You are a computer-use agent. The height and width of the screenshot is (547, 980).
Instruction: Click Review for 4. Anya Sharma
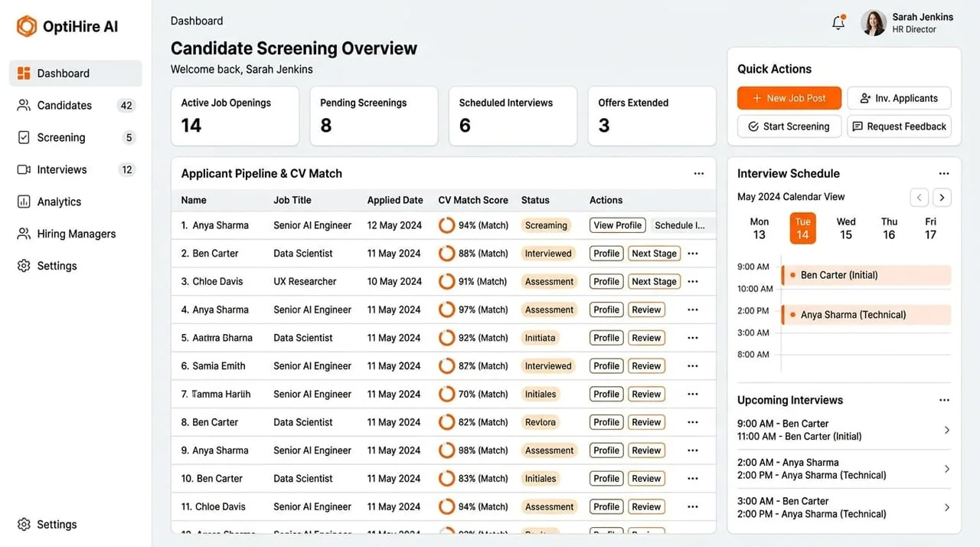pos(646,310)
